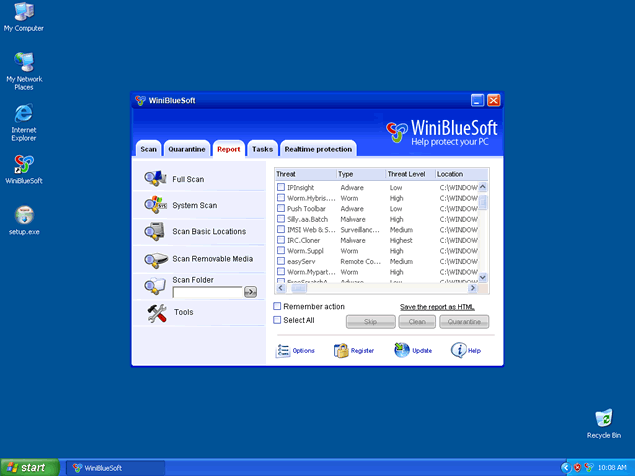Click the Scan Folder browse arrow button
The image size is (635, 476).
250,292
